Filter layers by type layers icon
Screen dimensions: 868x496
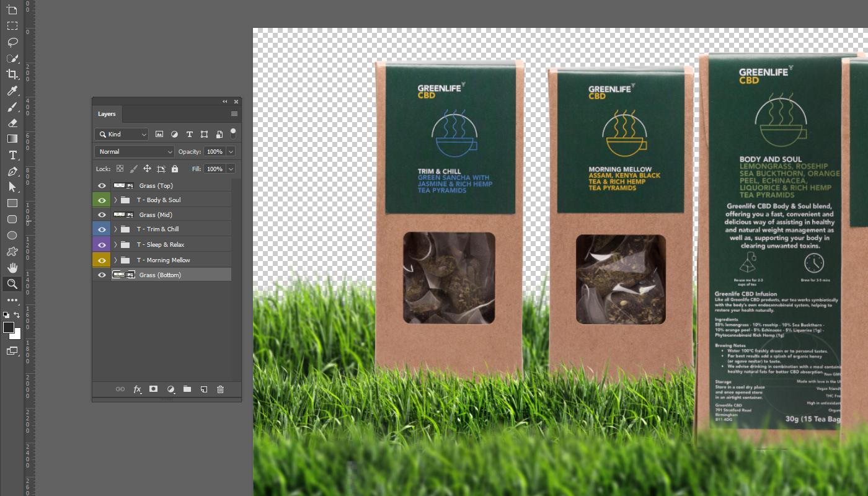189,135
